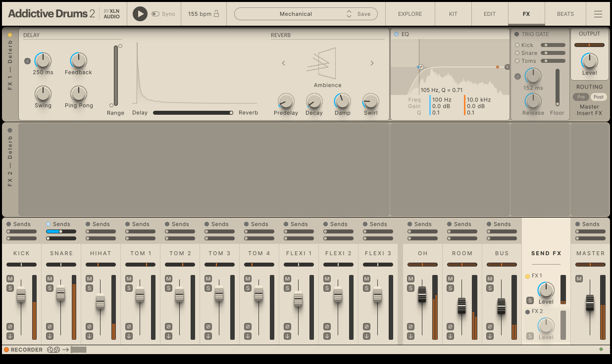Viewport: 612px width, 364px height.
Task: Solo the FX 1 send return
Action: pyautogui.click(x=530, y=300)
